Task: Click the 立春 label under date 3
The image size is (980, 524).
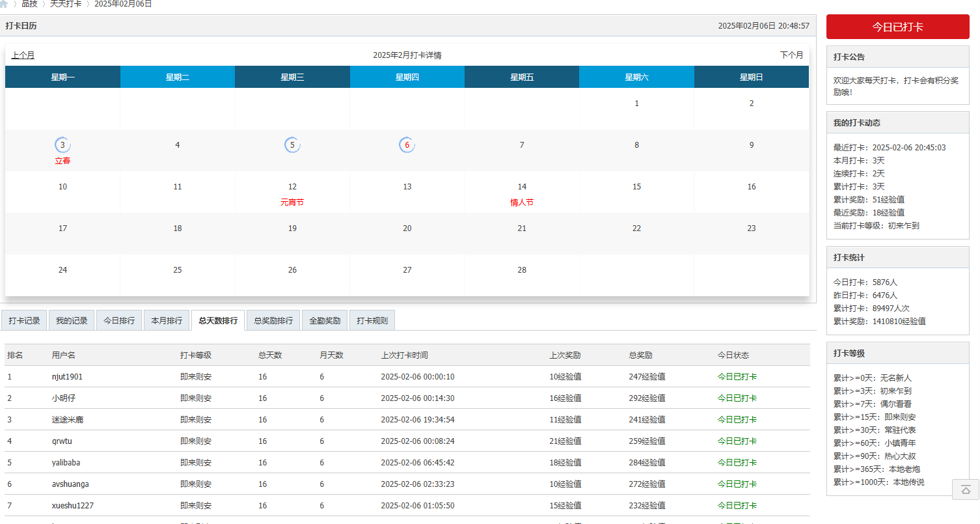Action: point(62,161)
